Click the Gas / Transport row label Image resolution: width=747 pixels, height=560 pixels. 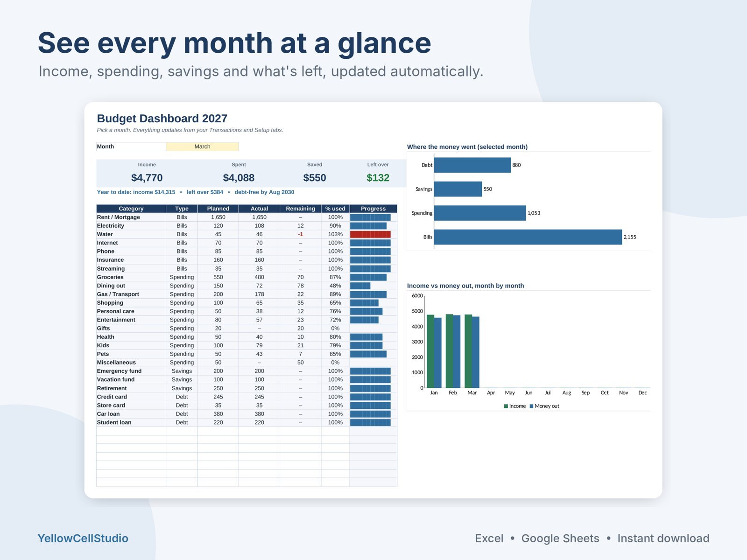[118, 294]
